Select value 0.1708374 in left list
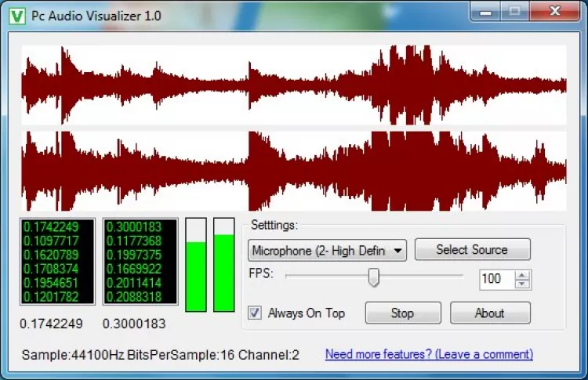Image resolution: width=588 pixels, height=380 pixels. point(51,269)
